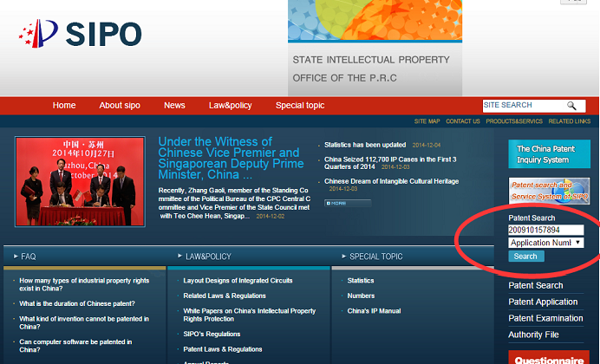Click the MORE news button

pyautogui.click(x=348, y=203)
